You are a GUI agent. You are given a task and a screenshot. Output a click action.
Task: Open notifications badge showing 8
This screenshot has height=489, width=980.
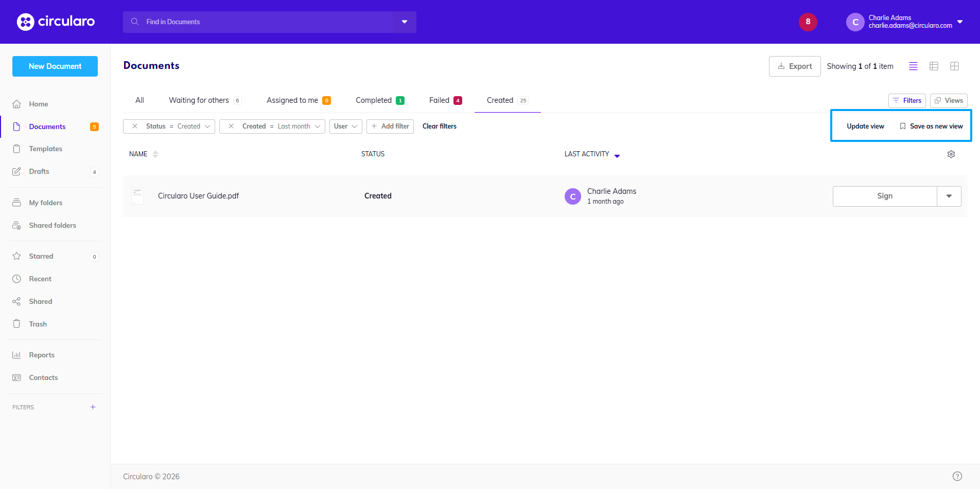click(x=808, y=22)
